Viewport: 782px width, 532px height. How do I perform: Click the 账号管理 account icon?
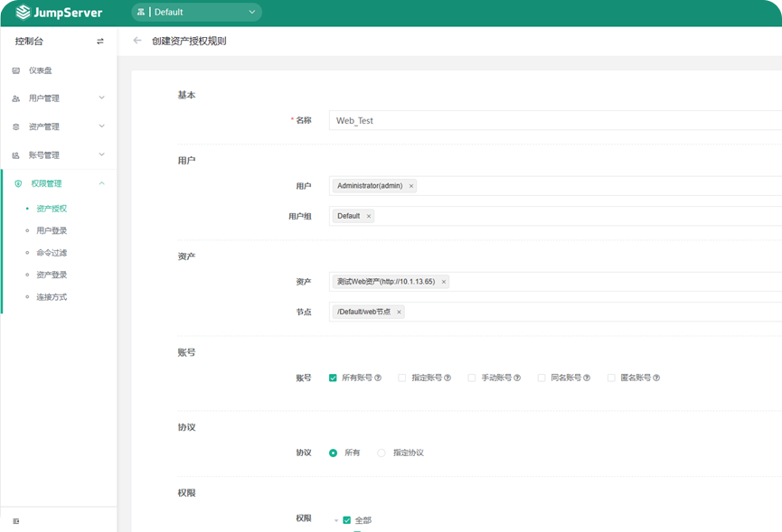[16, 155]
